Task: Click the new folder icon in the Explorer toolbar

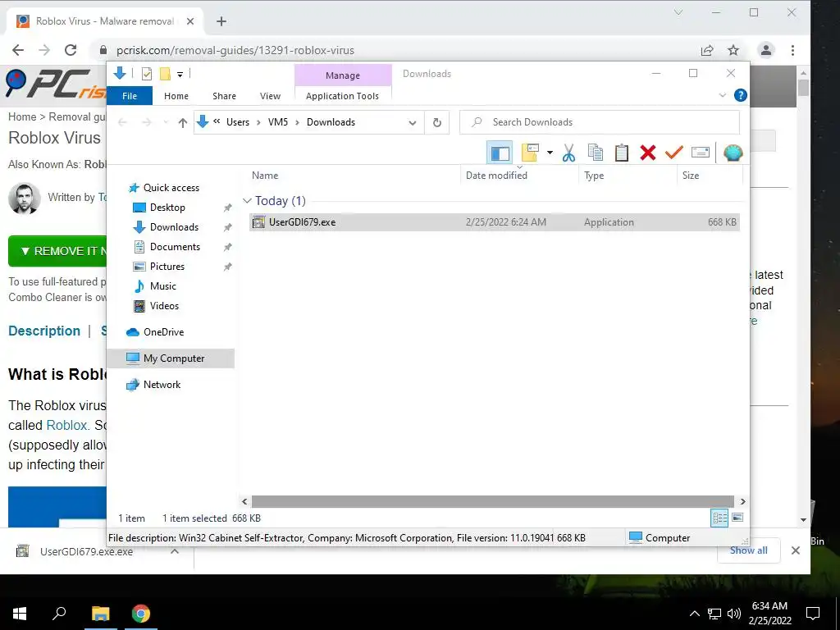Action: [530, 153]
